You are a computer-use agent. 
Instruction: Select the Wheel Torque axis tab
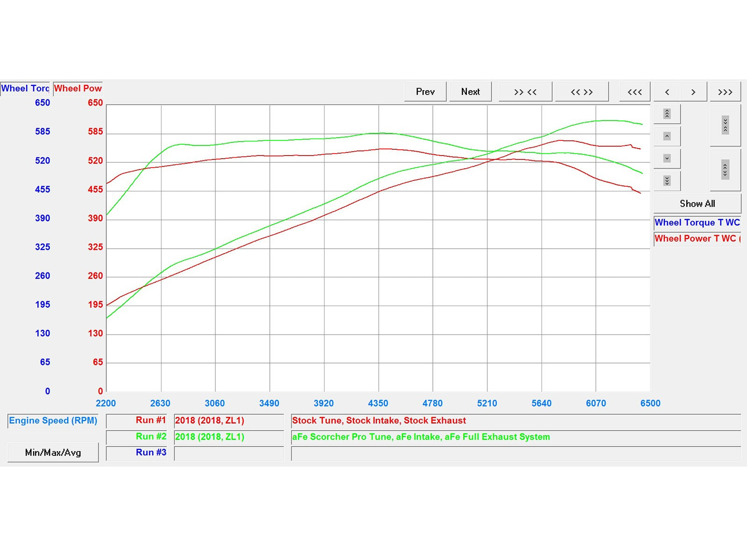(25, 88)
